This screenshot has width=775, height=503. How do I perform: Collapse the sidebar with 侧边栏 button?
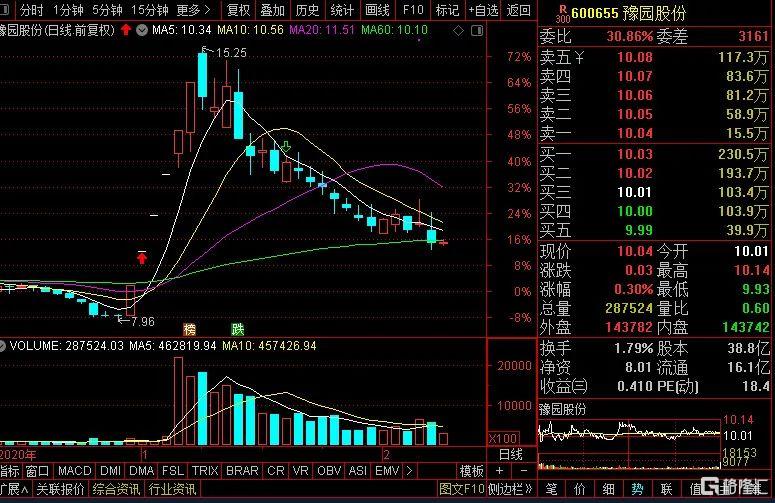(511, 489)
